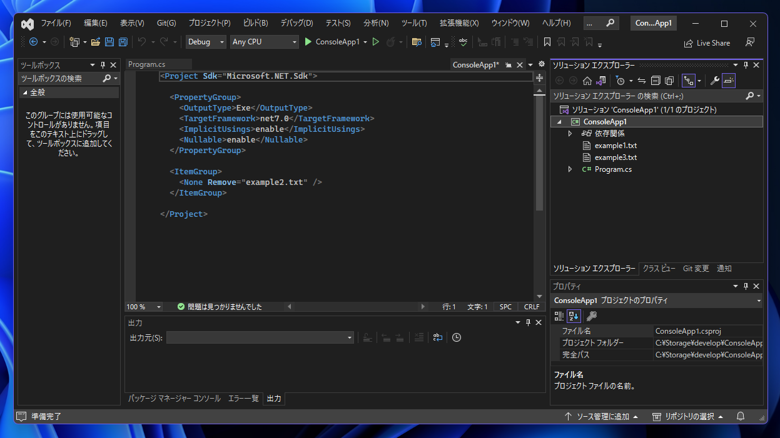Click the navigate backward arrow icon
The image size is (780, 438).
click(33, 42)
